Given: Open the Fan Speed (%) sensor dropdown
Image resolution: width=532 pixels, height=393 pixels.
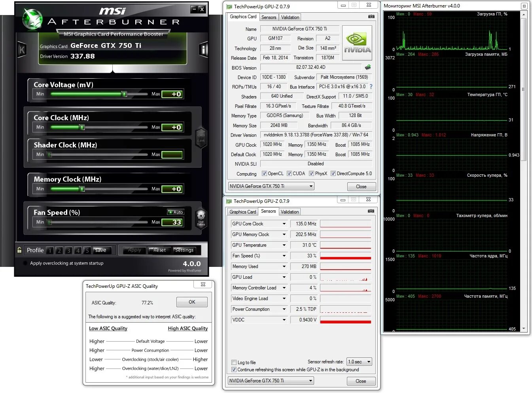Looking at the screenshot, I should 284,256.
